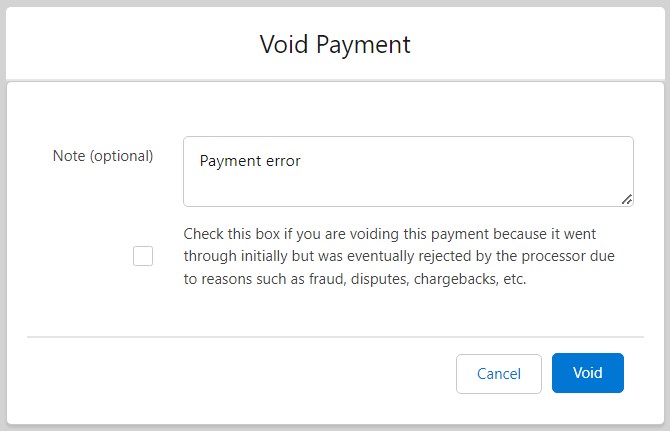This screenshot has height=431, width=670.
Task: Click "(optional)" in the Note label
Action: click(x=122, y=156)
